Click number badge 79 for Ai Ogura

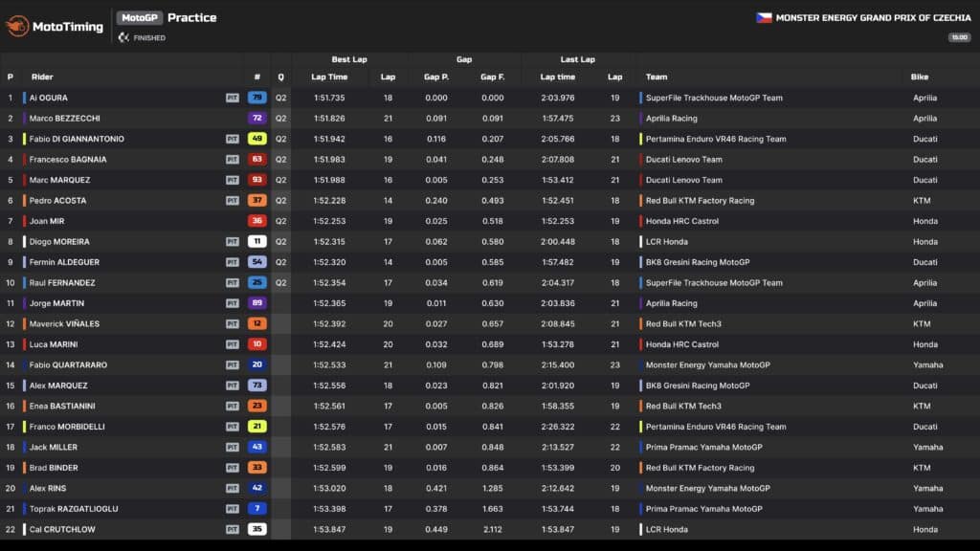pos(256,98)
